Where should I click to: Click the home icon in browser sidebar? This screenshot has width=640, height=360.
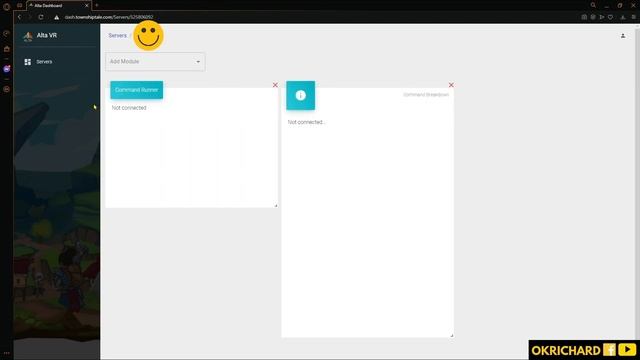6,49
